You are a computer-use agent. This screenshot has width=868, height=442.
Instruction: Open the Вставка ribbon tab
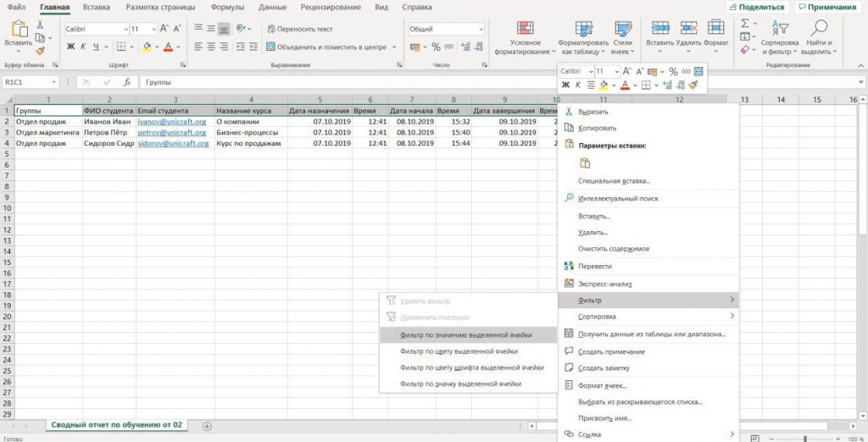(97, 7)
